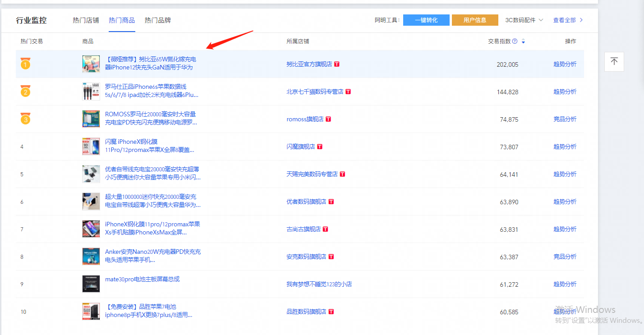
Task: Switch to the 热门店铺 tab
Action: coord(86,20)
